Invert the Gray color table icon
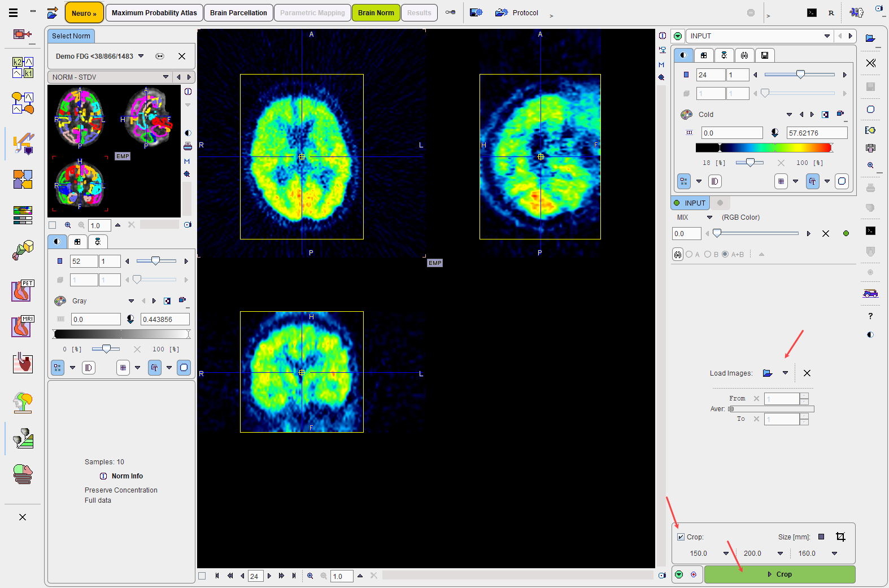The height and width of the screenshot is (588, 889). 167,301
